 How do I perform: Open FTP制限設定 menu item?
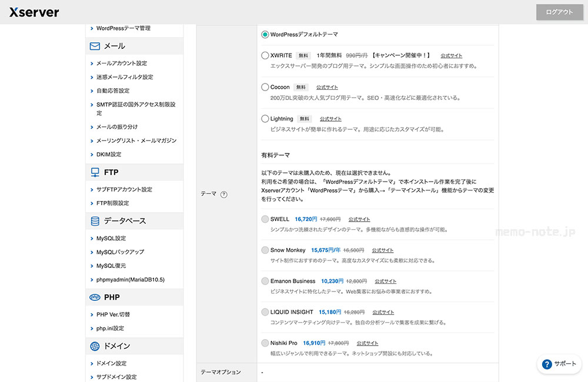(112, 203)
